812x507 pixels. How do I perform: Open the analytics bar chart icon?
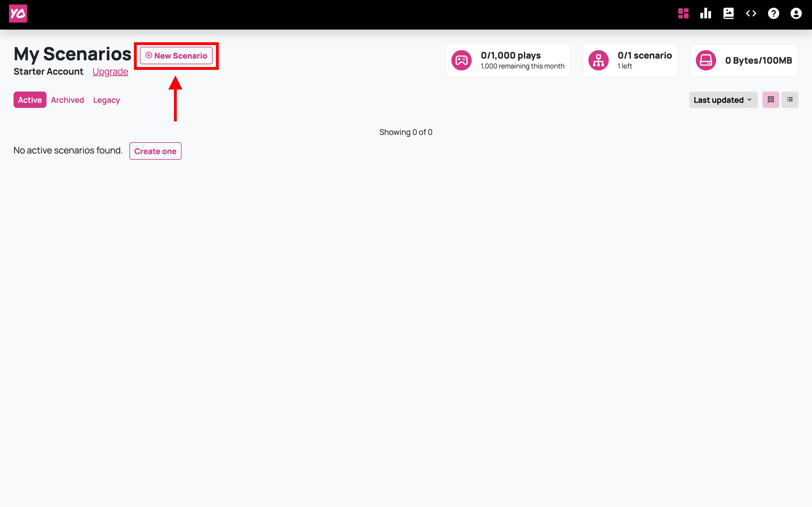pyautogui.click(x=706, y=14)
